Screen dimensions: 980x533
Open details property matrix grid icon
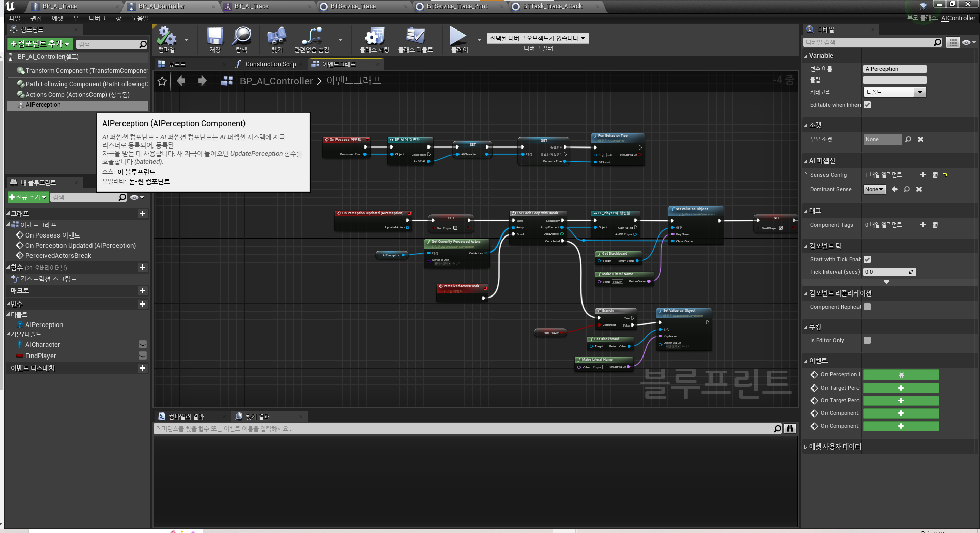tap(953, 42)
